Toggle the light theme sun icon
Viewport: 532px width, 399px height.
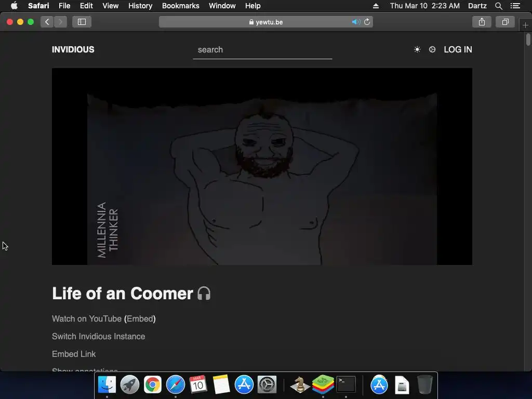tap(417, 49)
